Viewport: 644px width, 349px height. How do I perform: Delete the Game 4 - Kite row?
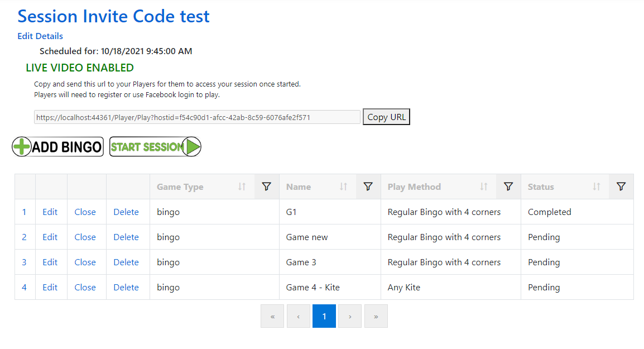click(x=126, y=288)
